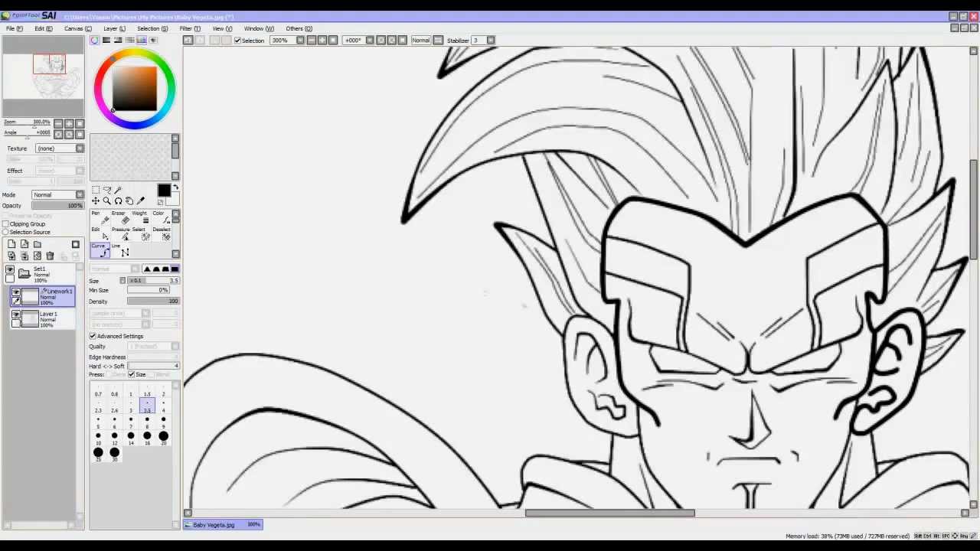Pick the square flat brush edge shape
The height and width of the screenshot is (551, 980).
click(175, 269)
